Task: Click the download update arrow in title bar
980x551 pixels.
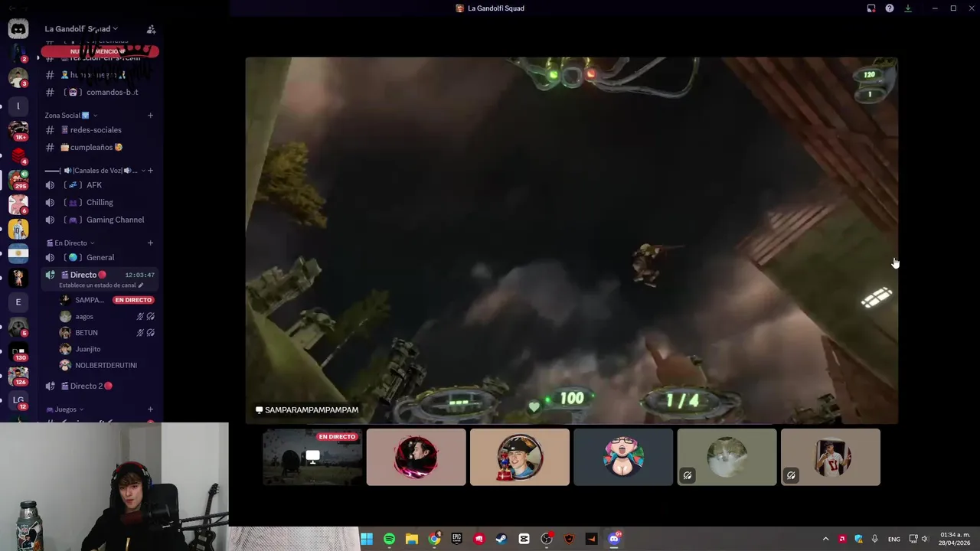Action: pyautogui.click(x=908, y=8)
